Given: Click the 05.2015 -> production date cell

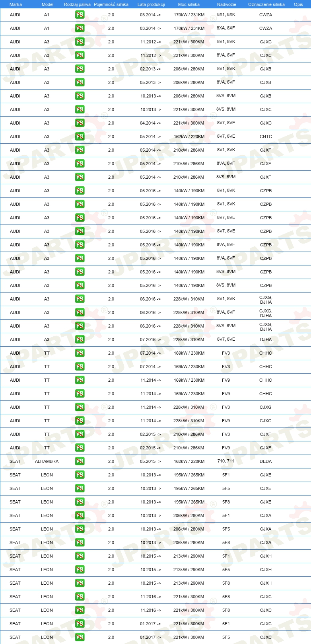Looking at the screenshot, I should 150,461.
